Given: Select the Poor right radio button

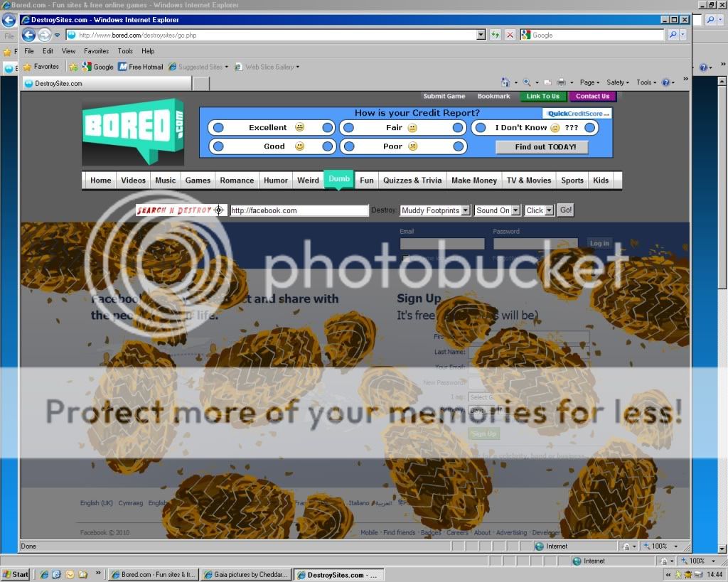Looking at the screenshot, I should tap(459, 146).
